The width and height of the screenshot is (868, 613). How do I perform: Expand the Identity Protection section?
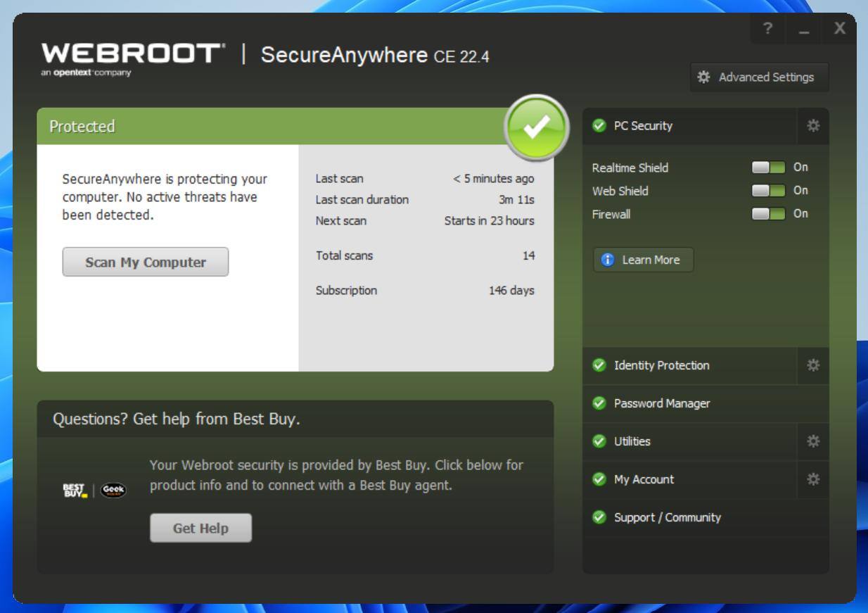tap(661, 365)
